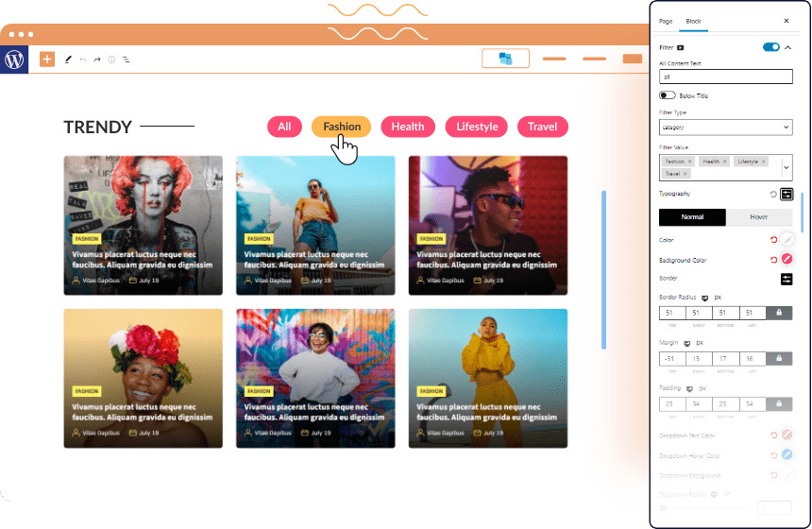Viewport: 812px width, 529px height.
Task: Select the Hover state tab
Action: (759, 217)
